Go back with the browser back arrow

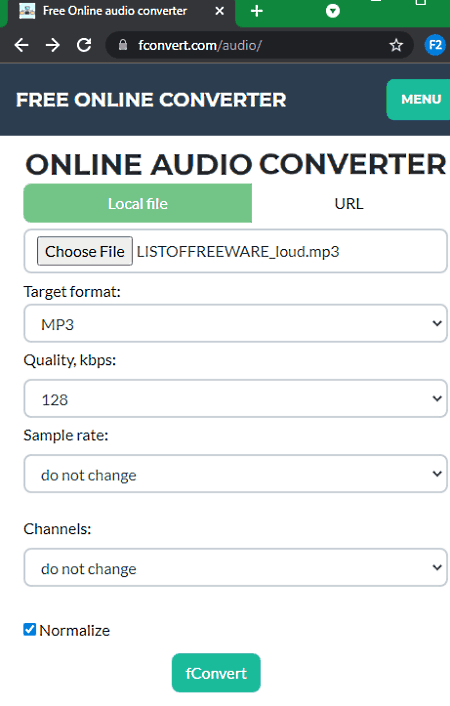point(21,45)
